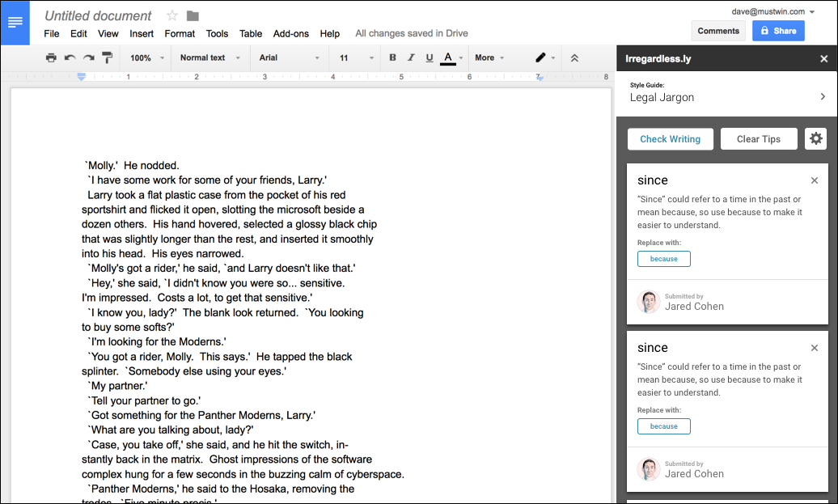Click the line "`My partner.'"
This screenshot has height=504, width=838.
tap(117, 385)
